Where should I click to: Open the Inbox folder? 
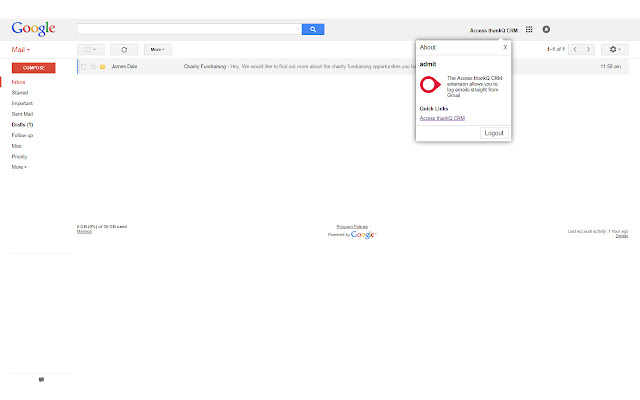coord(18,82)
